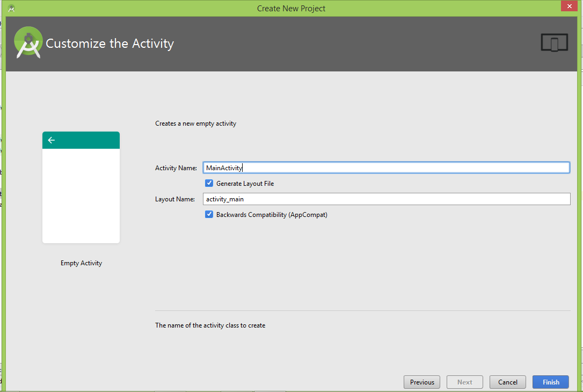Click the Previous button
583x392 pixels.
tap(421, 382)
